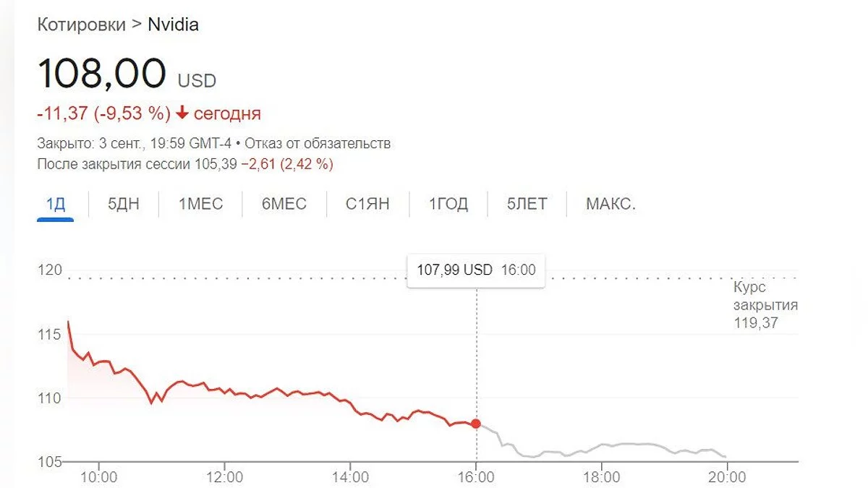Select the С1ЯН year-to-date tab
Image resolution: width=868 pixels, height=488 pixels.
click(367, 205)
